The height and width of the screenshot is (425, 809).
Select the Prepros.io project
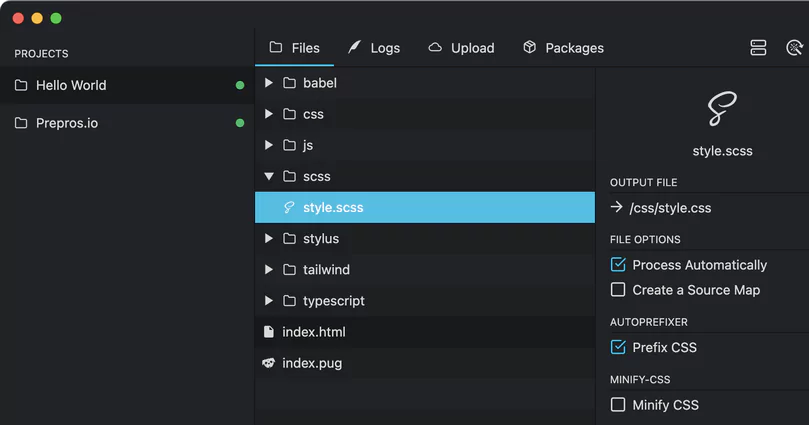127,123
